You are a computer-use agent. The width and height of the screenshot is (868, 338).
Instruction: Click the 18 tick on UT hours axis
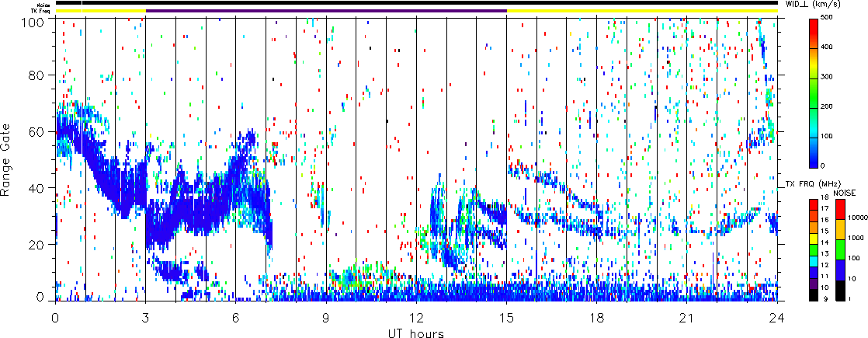[596, 318]
